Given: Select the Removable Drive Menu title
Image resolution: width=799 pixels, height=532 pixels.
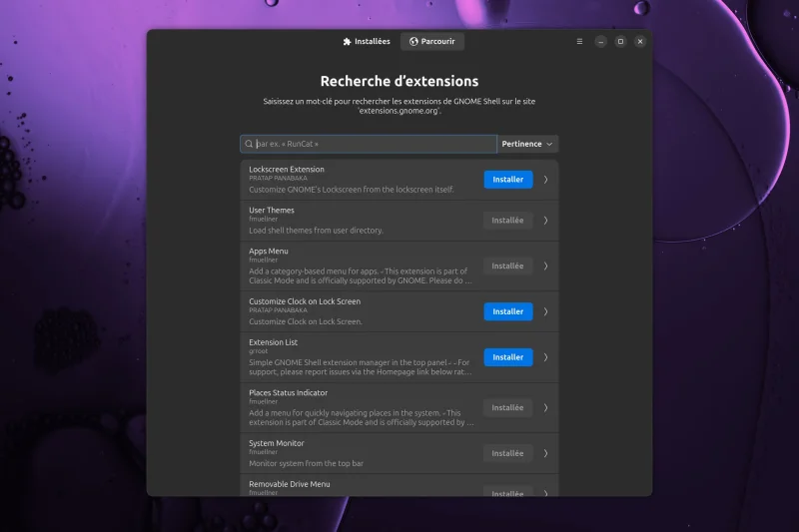Looking at the screenshot, I should point(290,484).
